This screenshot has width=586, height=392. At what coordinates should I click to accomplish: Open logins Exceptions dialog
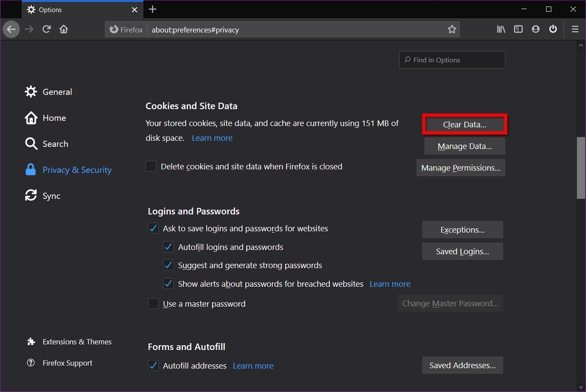click(x=462, y=230)
